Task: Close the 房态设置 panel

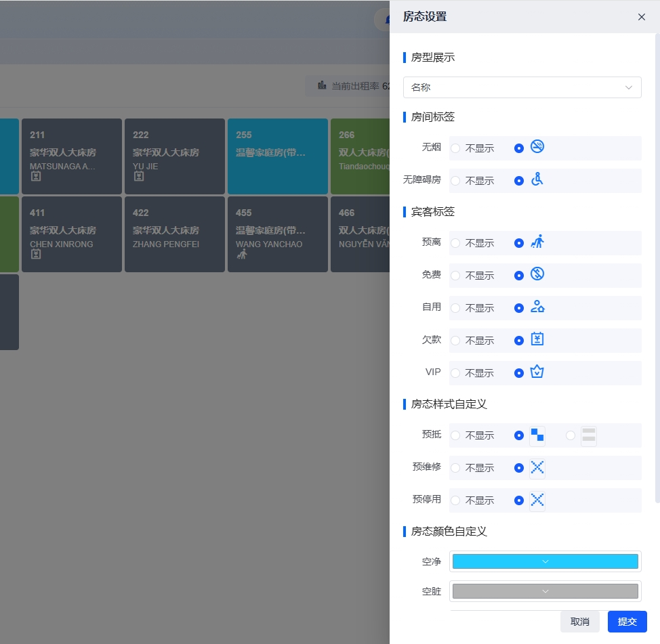Action: 641,17
